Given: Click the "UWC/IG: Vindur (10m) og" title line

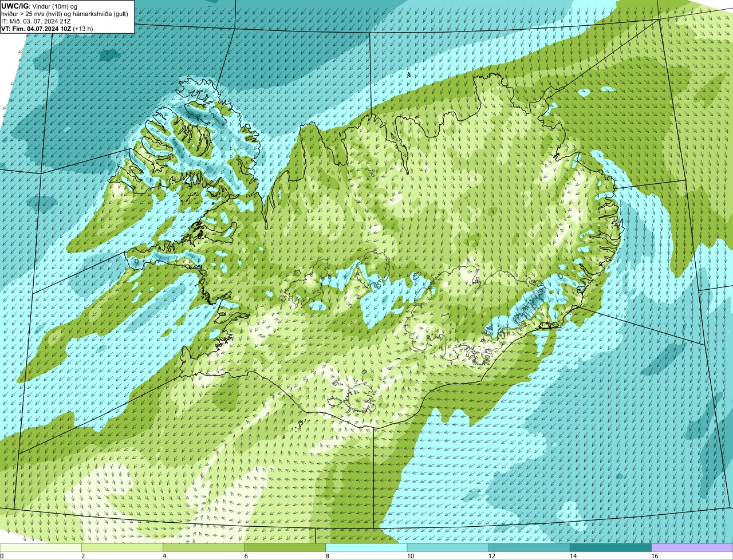Looking at the screenshot, I should point(39,6).
